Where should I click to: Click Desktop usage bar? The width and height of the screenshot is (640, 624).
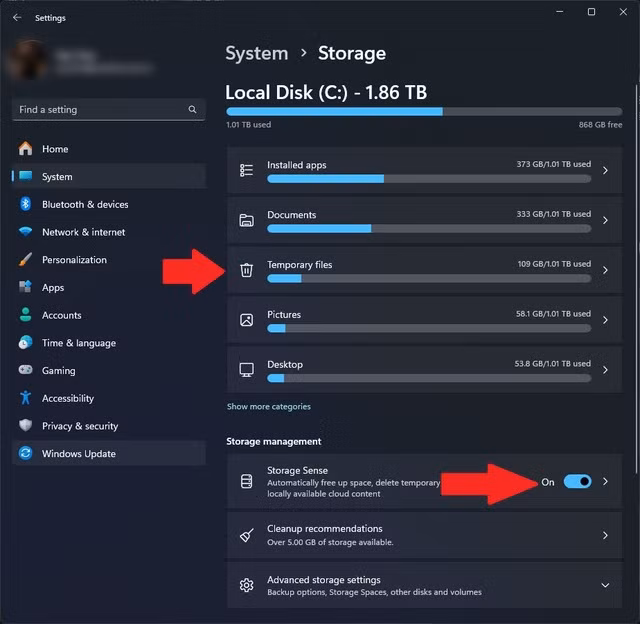(x=429, y=378)
